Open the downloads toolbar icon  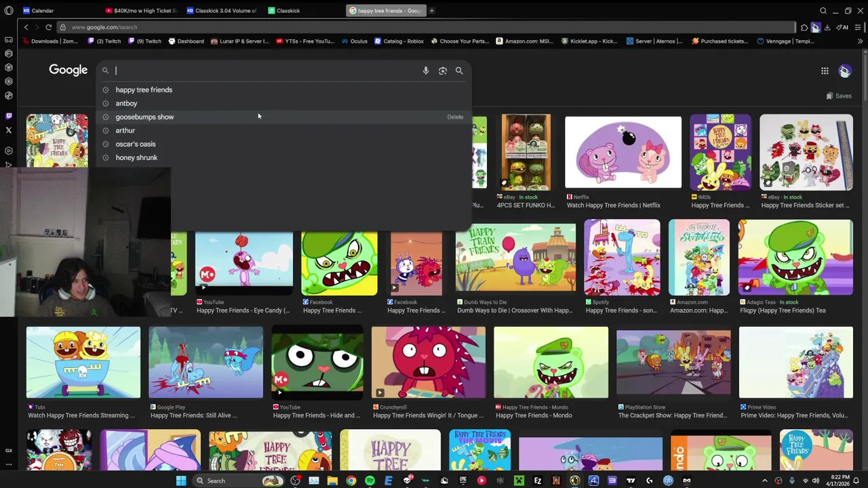click(827, 27)
